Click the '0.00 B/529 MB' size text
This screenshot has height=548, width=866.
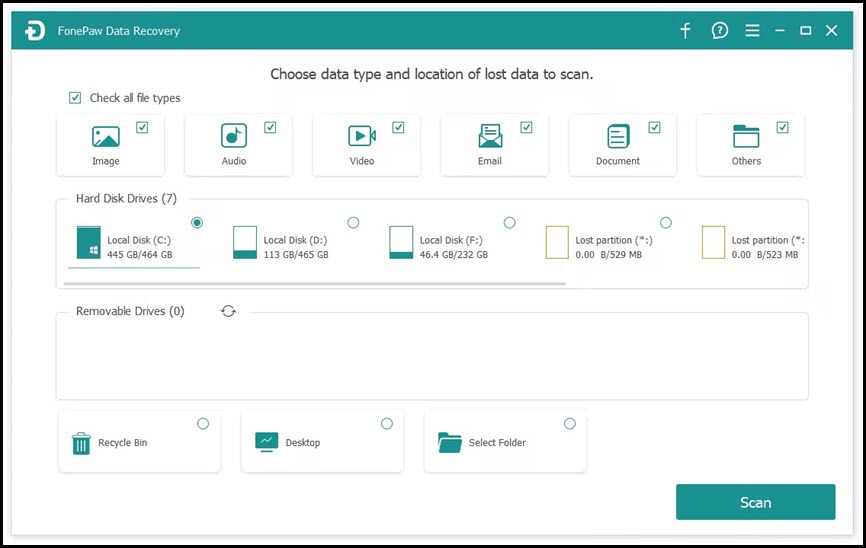609,255
